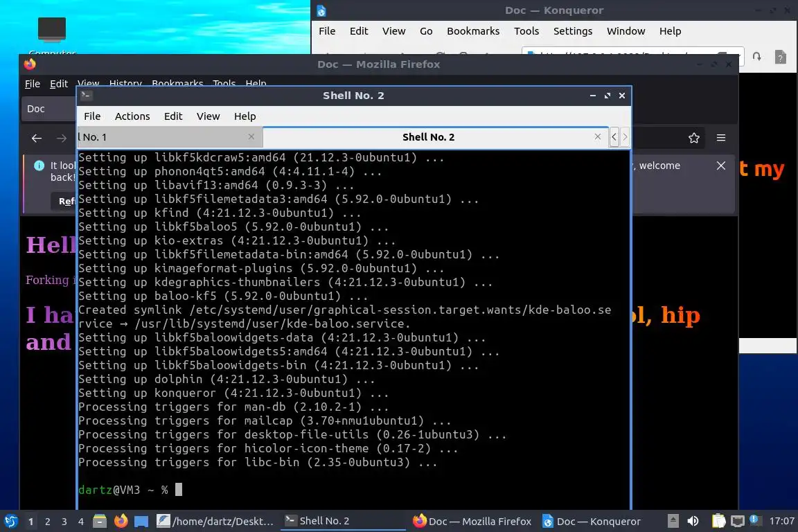Switch to the /home/dartz/Deskt... taskbar window

coord(215,522)
